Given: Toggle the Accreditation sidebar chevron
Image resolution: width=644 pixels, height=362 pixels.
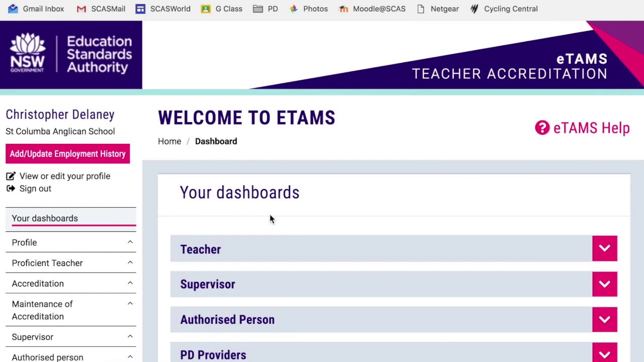Looking at the screenshot, I should [130, 284].
